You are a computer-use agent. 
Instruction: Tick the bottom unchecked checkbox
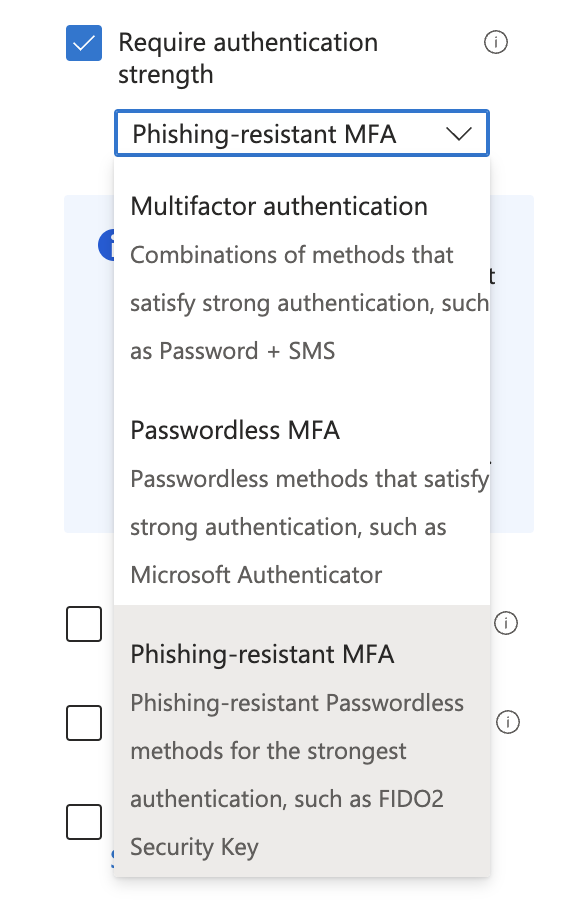click(x=84, y=822)
